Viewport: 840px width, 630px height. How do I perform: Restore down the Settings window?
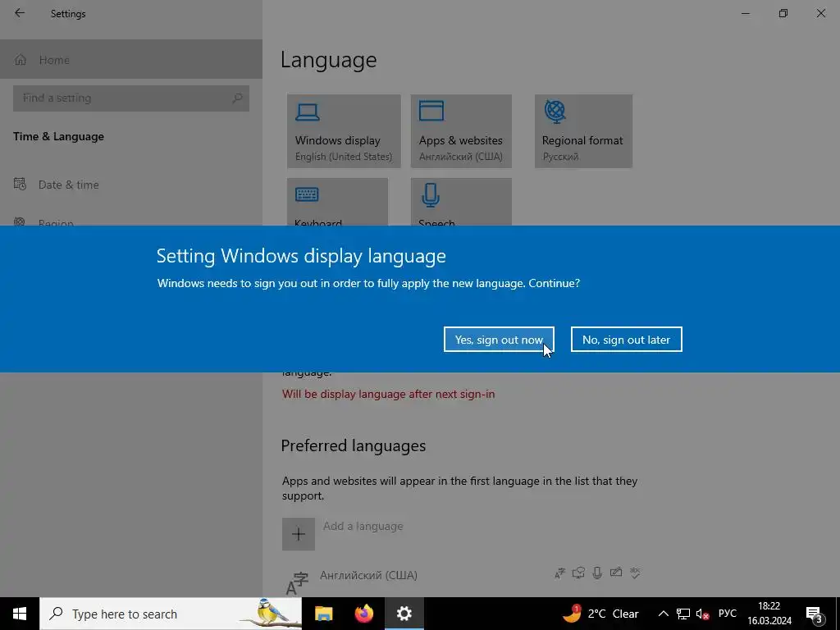[783, 13]
